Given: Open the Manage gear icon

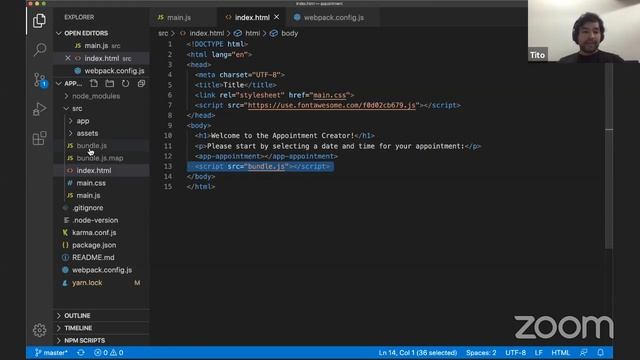Looking at the screenshot, I should 39,330.
